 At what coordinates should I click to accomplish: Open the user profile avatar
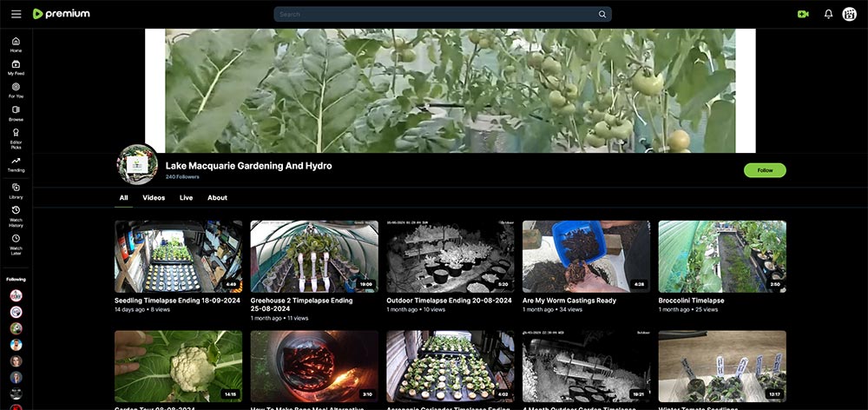click(x=849, y=15)
